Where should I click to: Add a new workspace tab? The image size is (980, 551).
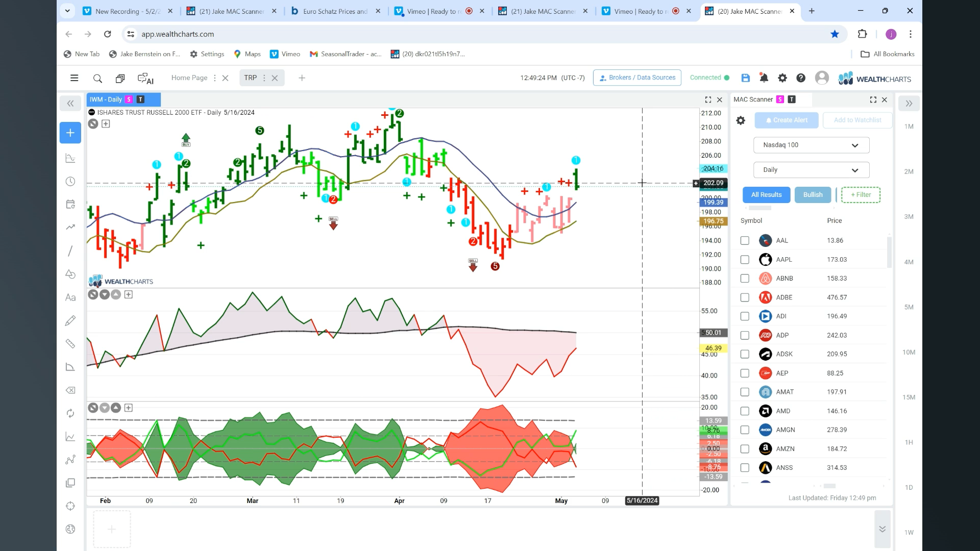[x=302, y=78]
